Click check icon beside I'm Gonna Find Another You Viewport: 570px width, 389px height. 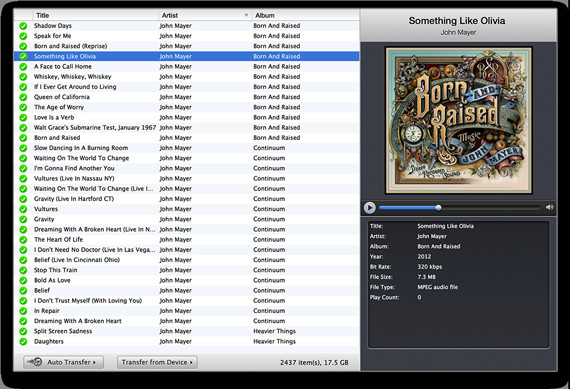pyautogui.click(x=23, y=168)
